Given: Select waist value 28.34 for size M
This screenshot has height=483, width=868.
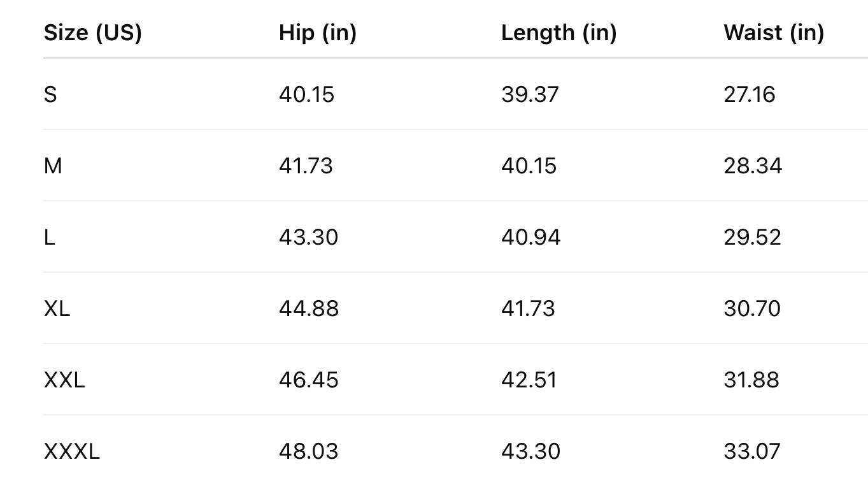Looking at the screenshot, I should [x=753, y=166].
